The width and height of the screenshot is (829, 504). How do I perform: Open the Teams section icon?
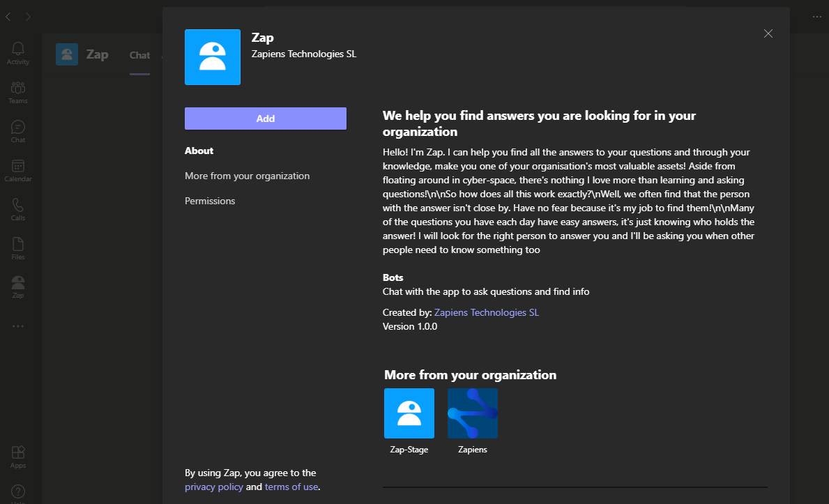(18, 93)
